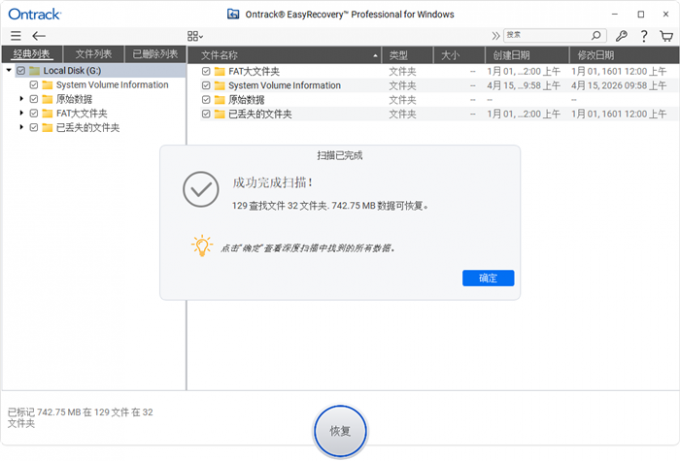The width and height of the screenshot is (680, 461).
Task: Switch to the 文件列表 tab
Action: tap(94, 54)
